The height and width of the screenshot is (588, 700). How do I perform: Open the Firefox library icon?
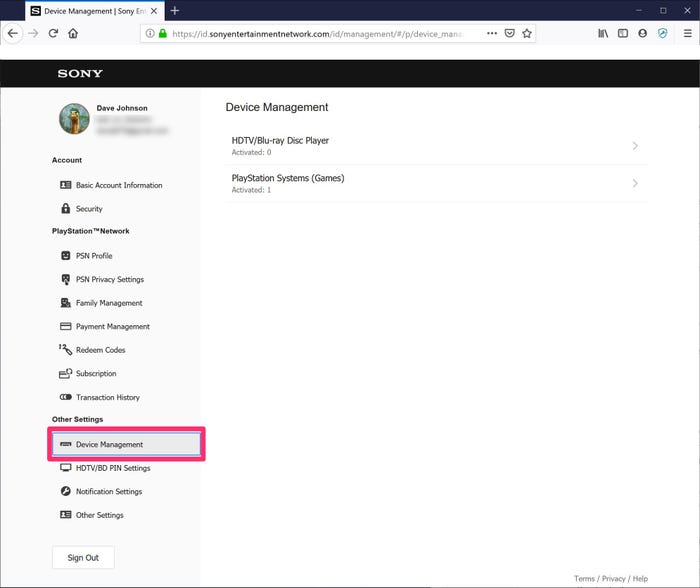[603, 33]
